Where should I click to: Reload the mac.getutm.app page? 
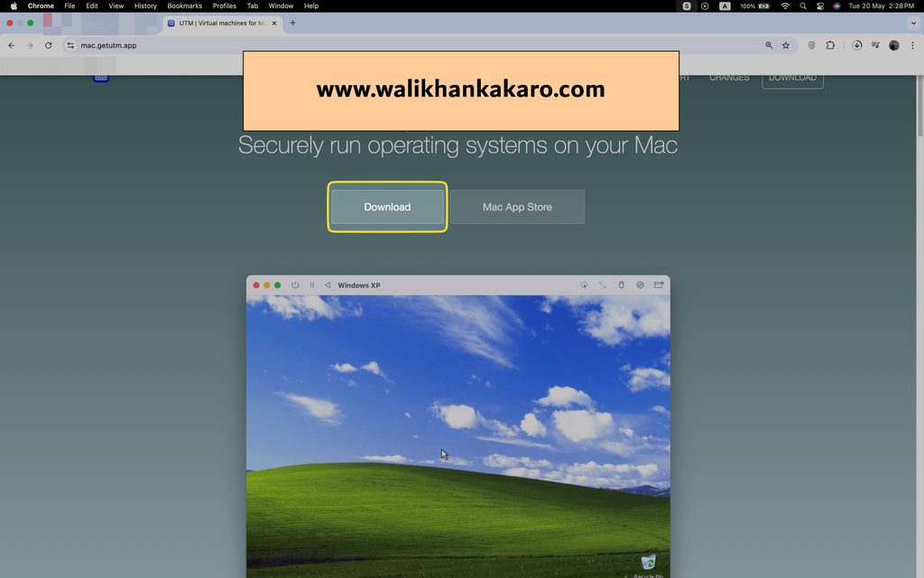[49, 45]
